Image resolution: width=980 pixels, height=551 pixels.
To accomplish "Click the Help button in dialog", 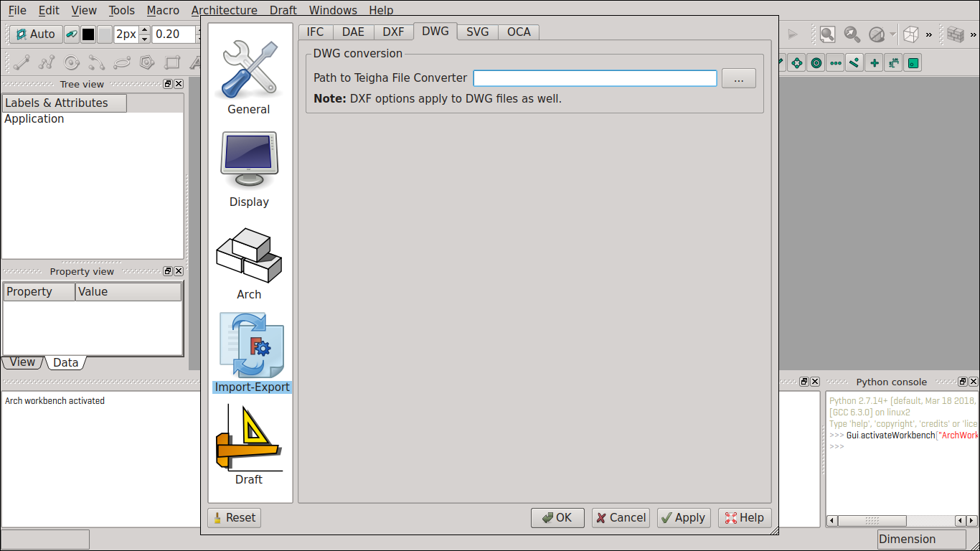I will point(745,518).
